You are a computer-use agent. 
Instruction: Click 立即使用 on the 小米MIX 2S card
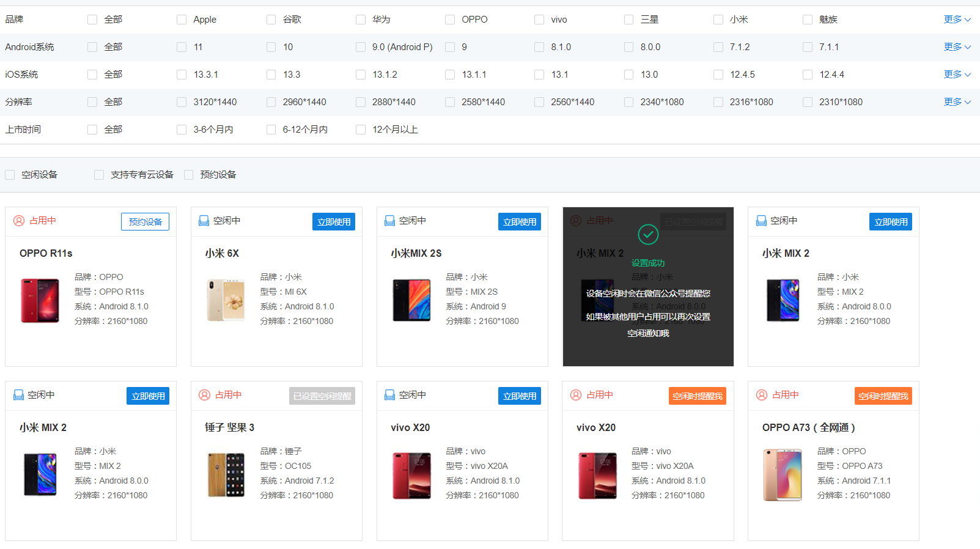tap(520, 222)
